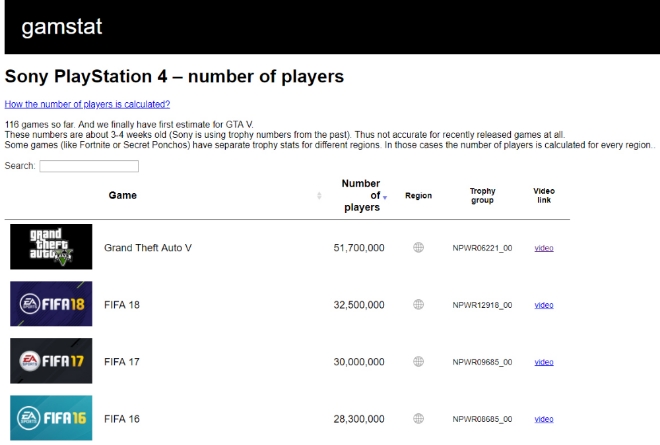Select the FIFA 17 game name
The width and height of the screenshot is (660, 445).
(x=122, y=362)
